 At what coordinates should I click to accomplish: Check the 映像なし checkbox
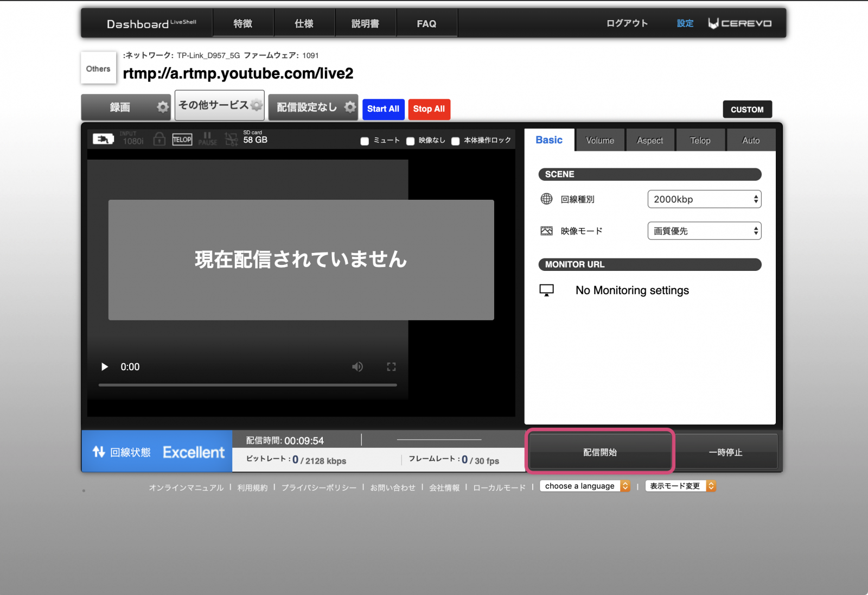click(x=411, y=141)
